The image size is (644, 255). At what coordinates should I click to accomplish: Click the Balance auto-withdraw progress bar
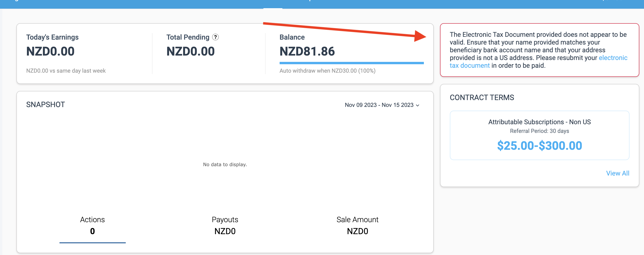(351, 63)
